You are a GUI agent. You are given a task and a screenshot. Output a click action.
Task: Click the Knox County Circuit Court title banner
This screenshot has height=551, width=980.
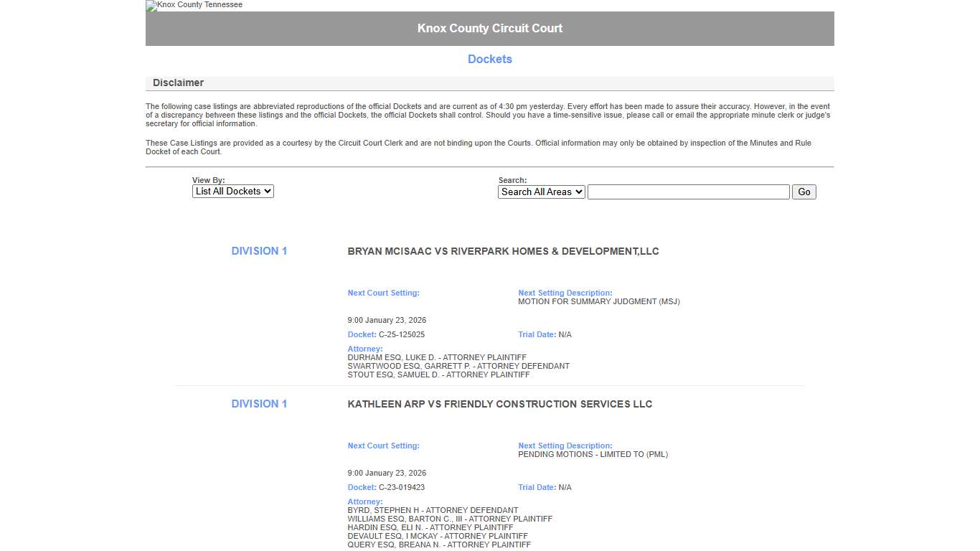[490, 28]
